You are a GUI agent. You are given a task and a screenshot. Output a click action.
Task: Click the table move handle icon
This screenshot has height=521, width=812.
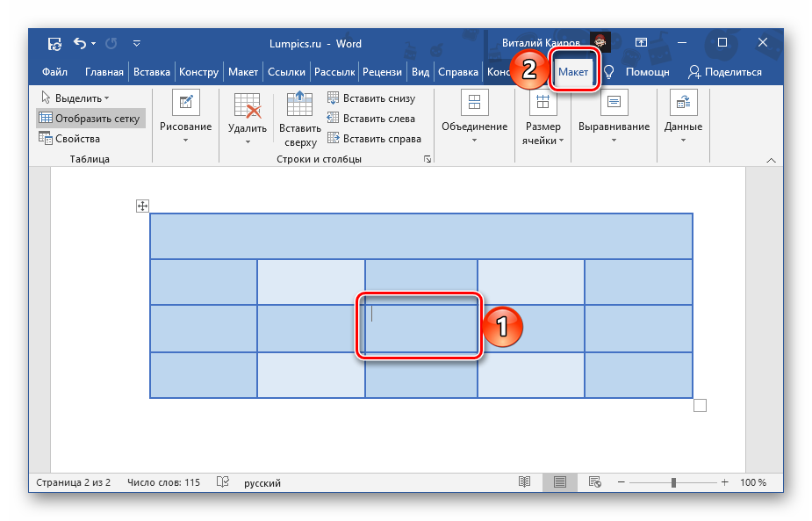(142, 206)
